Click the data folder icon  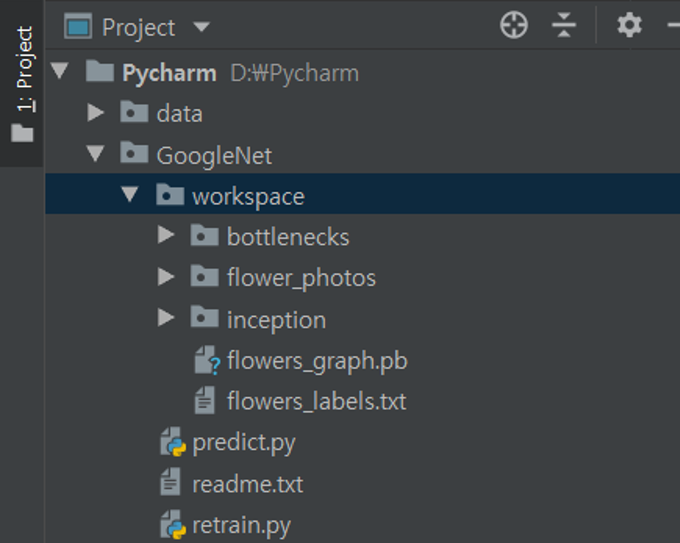pos(134,111)
